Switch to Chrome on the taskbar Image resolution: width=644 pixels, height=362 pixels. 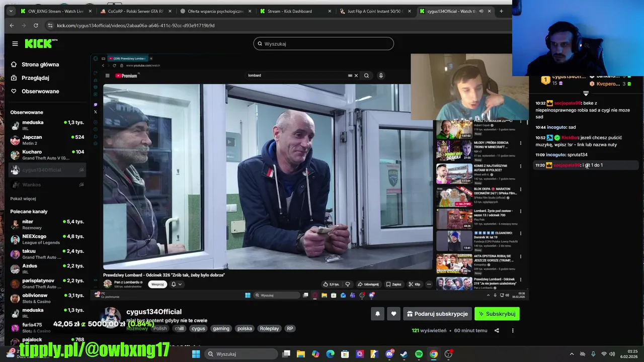click(x=433, y=354)
